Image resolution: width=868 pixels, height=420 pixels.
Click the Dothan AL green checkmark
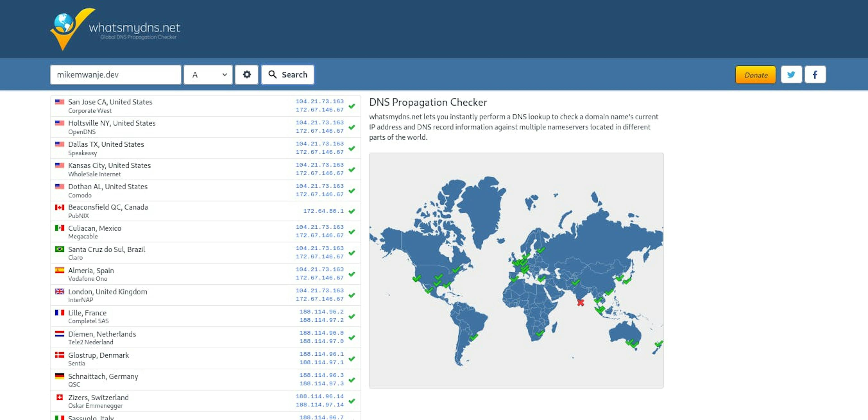tap(352, 191)
